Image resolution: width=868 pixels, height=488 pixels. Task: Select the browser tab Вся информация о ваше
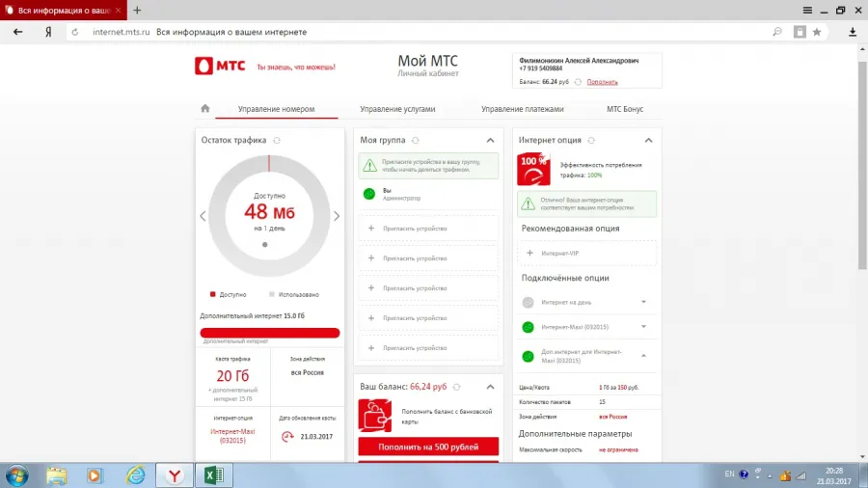coord(63,10)
